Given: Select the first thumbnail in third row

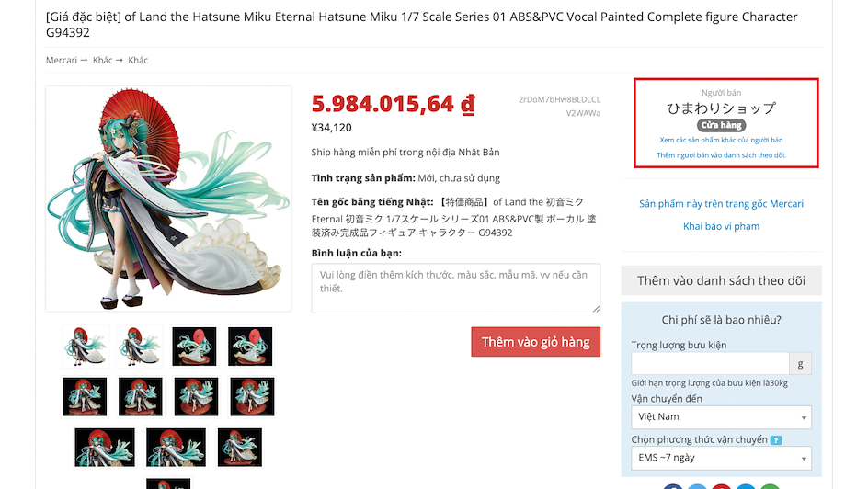Looking at the screenshot, I should 105,447.
